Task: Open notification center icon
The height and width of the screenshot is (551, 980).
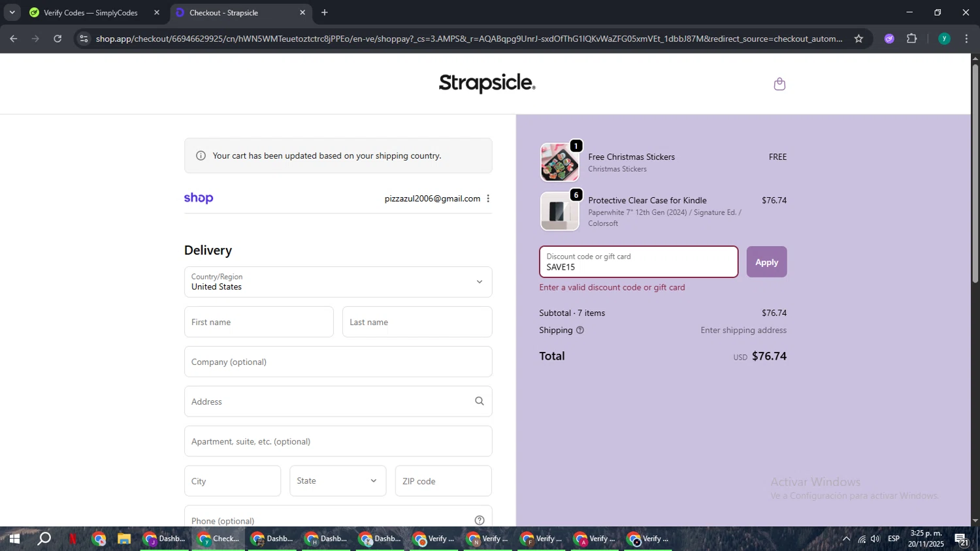Action: [x=961, y=539]
